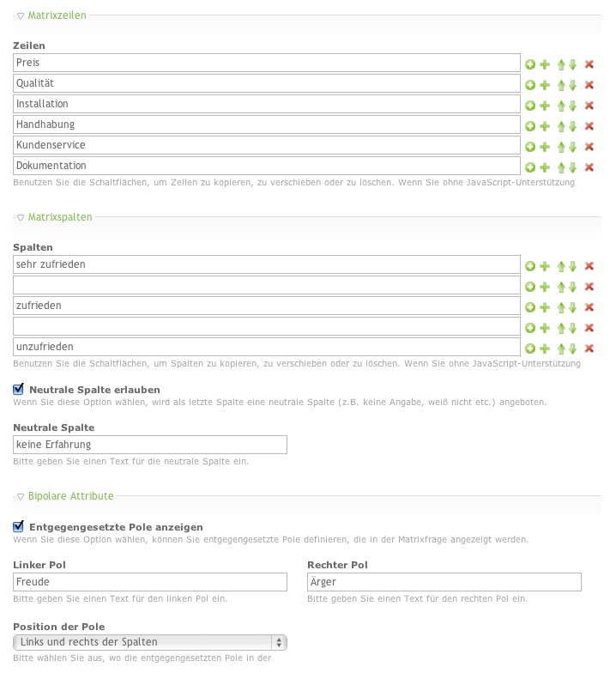The width and height of the screenshot is (616, 679).
Task: Click the Qualität row text field
Action: click(267, 83)
